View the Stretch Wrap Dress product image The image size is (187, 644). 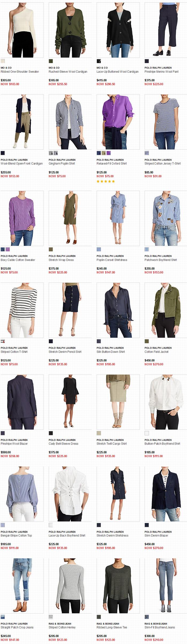(70, 218)
